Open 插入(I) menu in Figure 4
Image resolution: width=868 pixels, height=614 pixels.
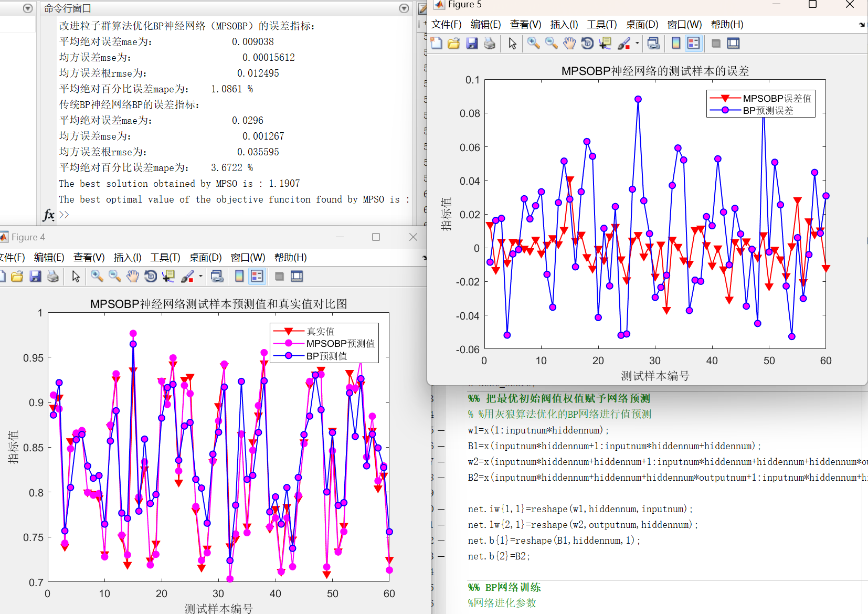pos(128,258)
